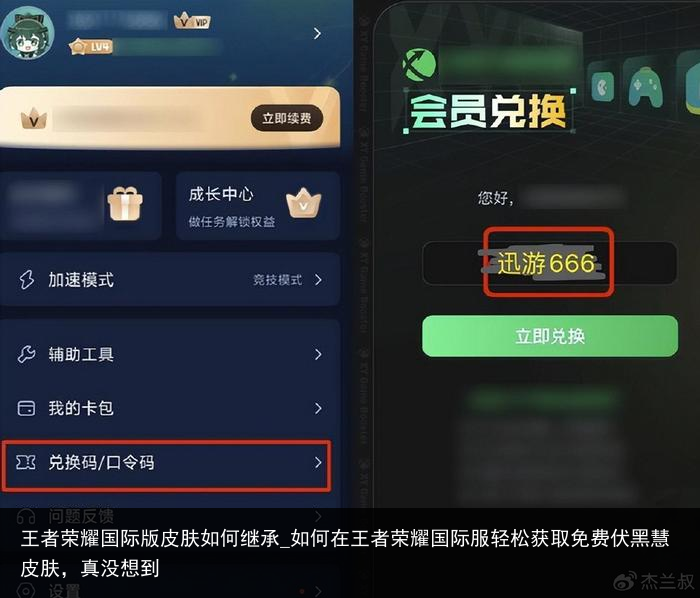Expand 我的卡包 with its chevron arrow
700x598 pixels.
pyautogui.click(x=318, y=408)
